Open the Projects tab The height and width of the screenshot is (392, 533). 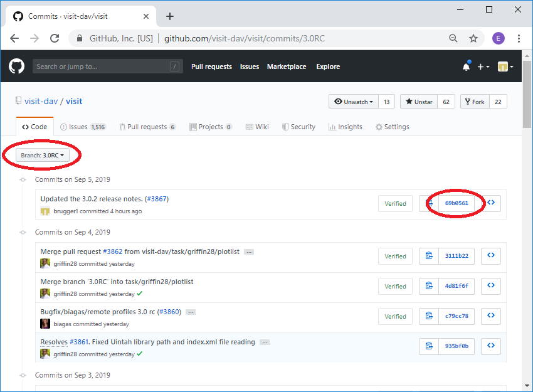(211, 127)
